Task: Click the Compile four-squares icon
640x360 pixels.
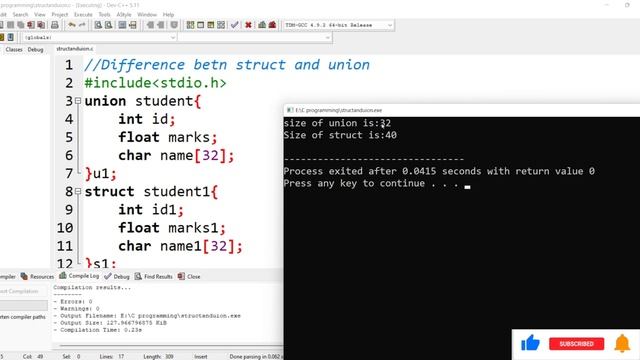Action: [x=190, y=25]
